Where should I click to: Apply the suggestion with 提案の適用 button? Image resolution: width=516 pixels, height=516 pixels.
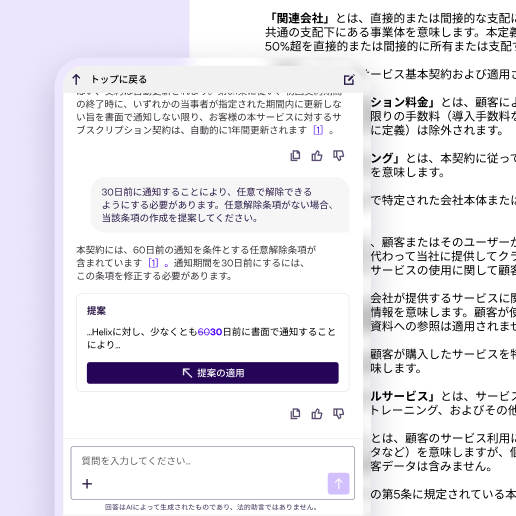pyautogui.click(x=213, y=373)
